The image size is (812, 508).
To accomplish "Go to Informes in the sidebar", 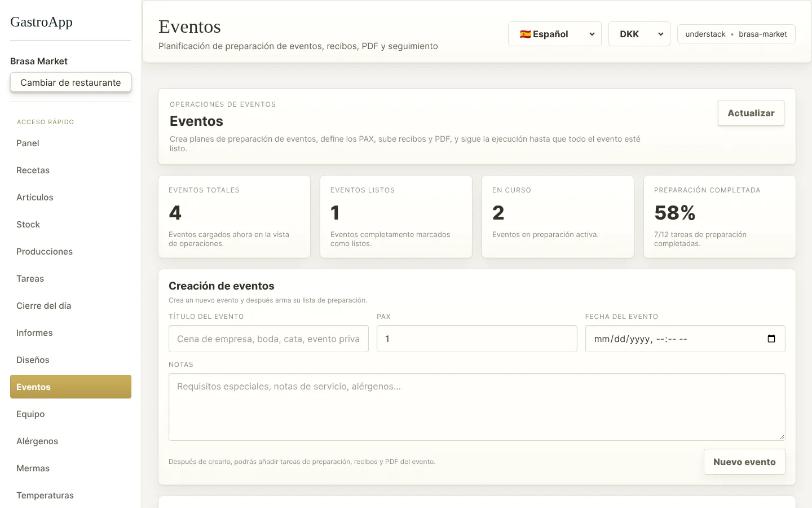I will coord(70,333).
